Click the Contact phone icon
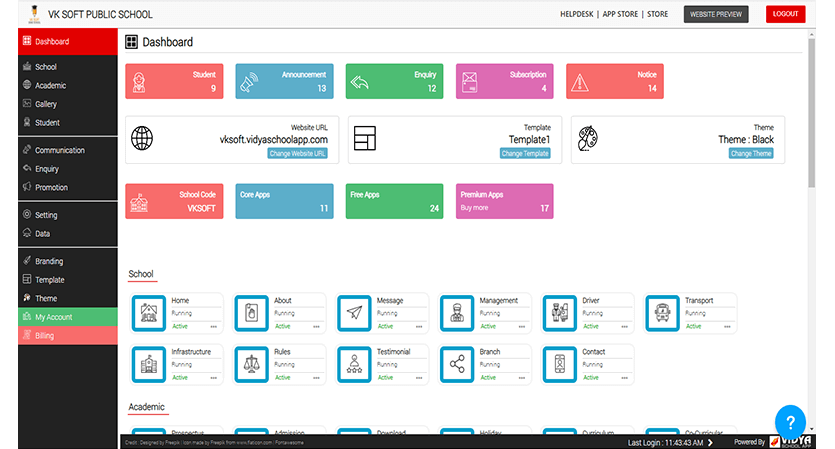The width and height of the screenshot is (835, 449). click(560, 364)
